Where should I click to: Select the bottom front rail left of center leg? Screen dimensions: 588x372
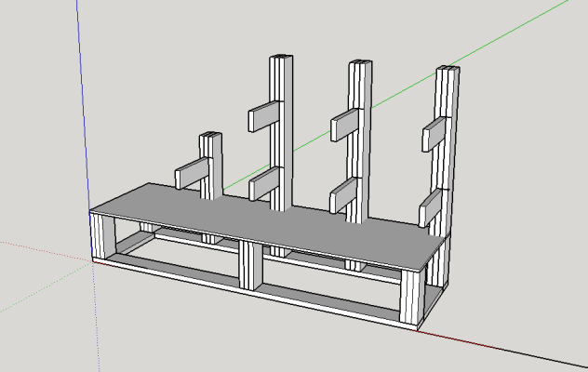click(172, 270)
